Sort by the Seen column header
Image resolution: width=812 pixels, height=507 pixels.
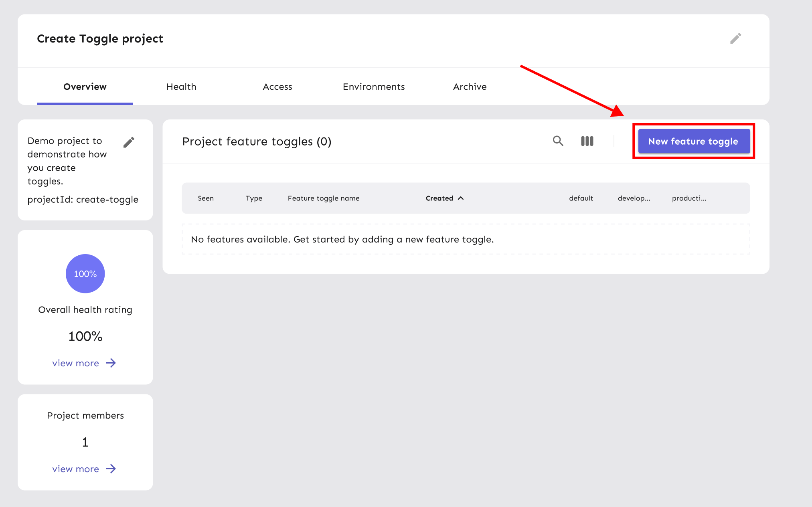206,198
